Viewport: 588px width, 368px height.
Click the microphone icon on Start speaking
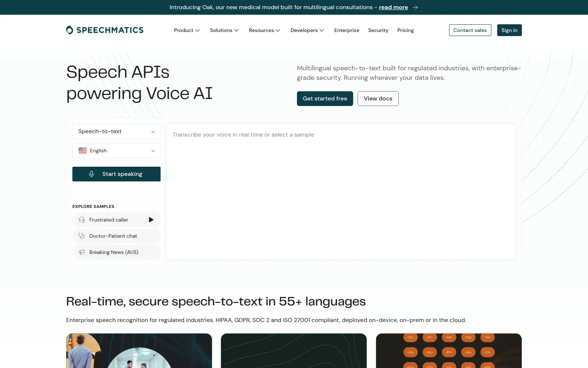(92, 174)
